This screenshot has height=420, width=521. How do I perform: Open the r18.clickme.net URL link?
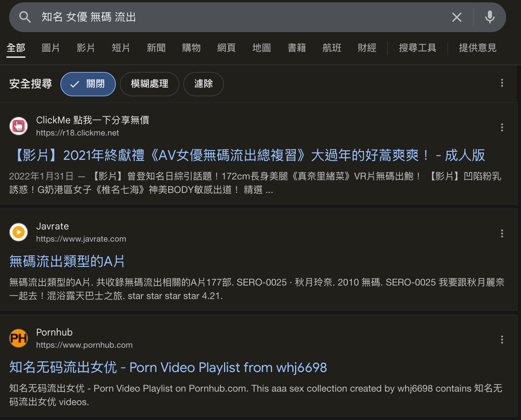pos(77,133)
